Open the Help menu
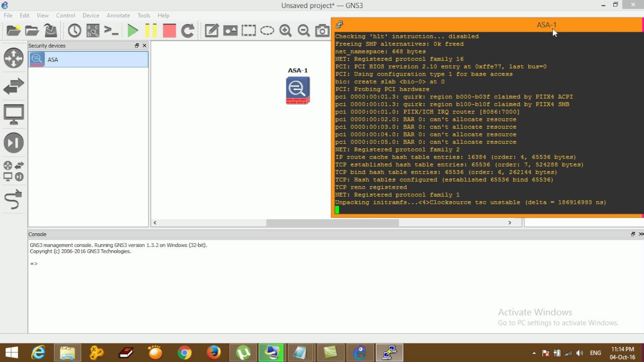644x362 pixels. pyautogui.click(x=164, y=16)
